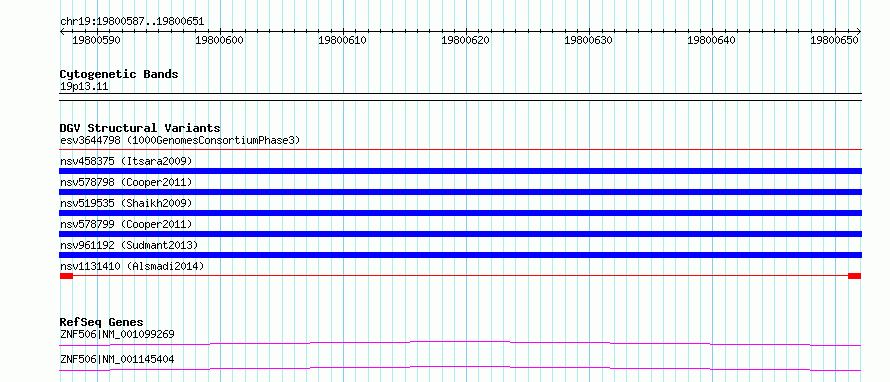Screen dimensions: 890x382
Task: Click the esv3644798 structural variant label
Action: pyautogui.click(x=180, y=140)
